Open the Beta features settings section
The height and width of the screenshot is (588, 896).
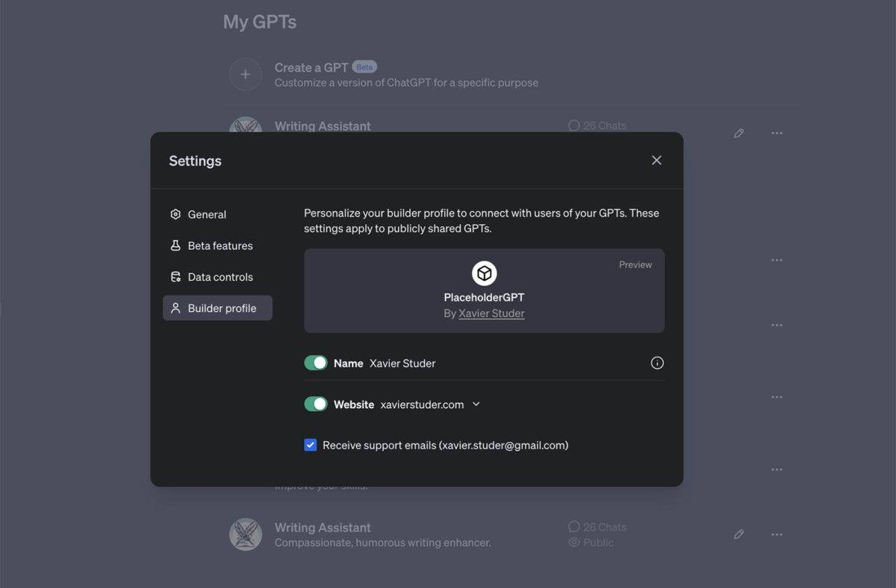pos(217,245)
